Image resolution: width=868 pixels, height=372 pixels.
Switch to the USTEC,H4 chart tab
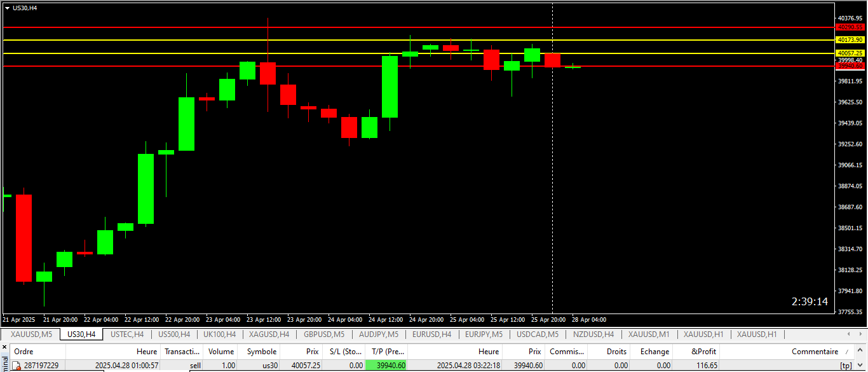pos(127,334)
